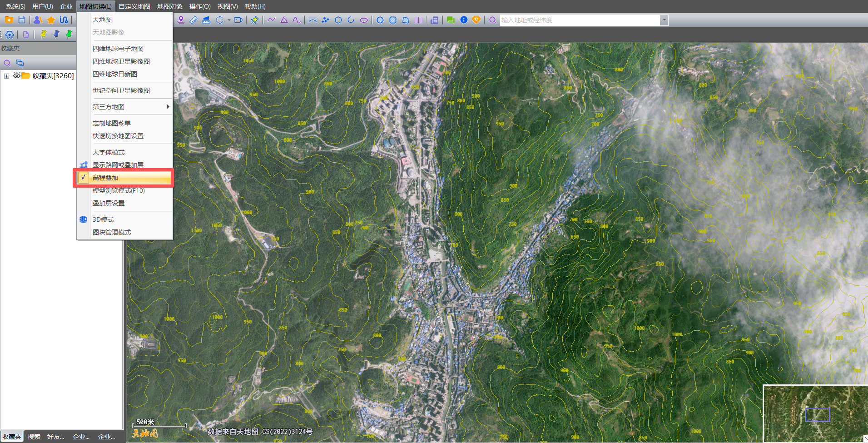Open the friends users icon
The image size is (868, 443).
[38, 20]
